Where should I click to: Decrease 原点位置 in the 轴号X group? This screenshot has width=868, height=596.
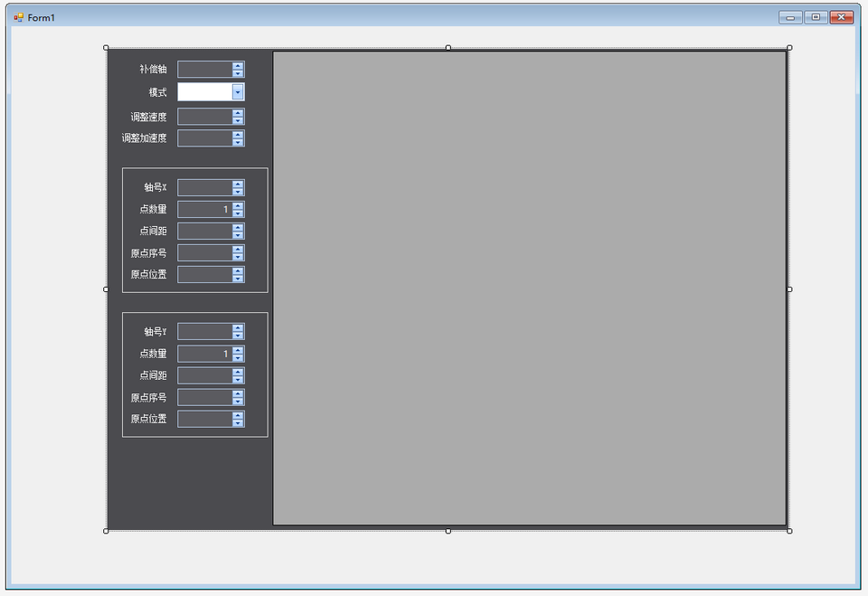pos(238,278)
